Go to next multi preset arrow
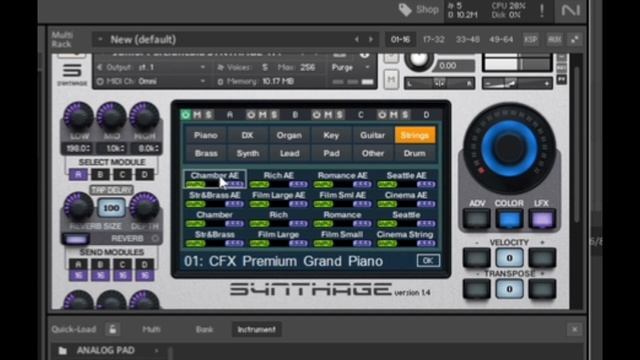Image resolution: width=640 pixels, height=360 pixels. 371,40
